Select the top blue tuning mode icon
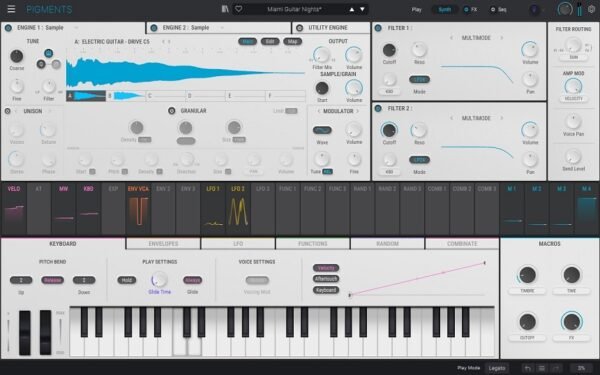Image resolution: width=600 pixels, height=375 pixels. click(x=49, y=53)
